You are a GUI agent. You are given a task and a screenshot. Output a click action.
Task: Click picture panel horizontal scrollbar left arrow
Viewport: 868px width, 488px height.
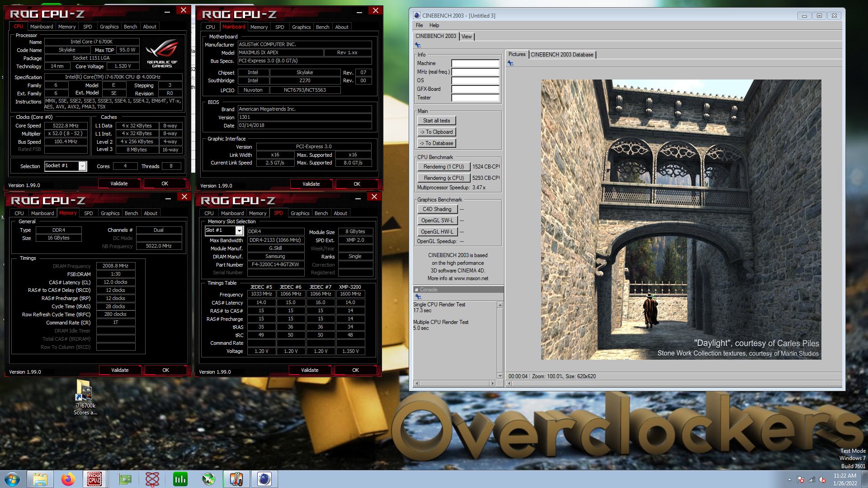509,383
